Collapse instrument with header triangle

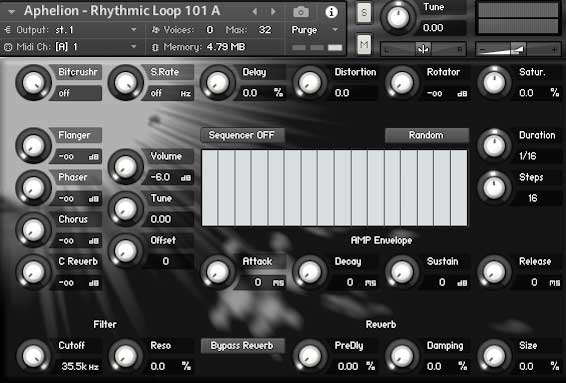click(12, 12)
